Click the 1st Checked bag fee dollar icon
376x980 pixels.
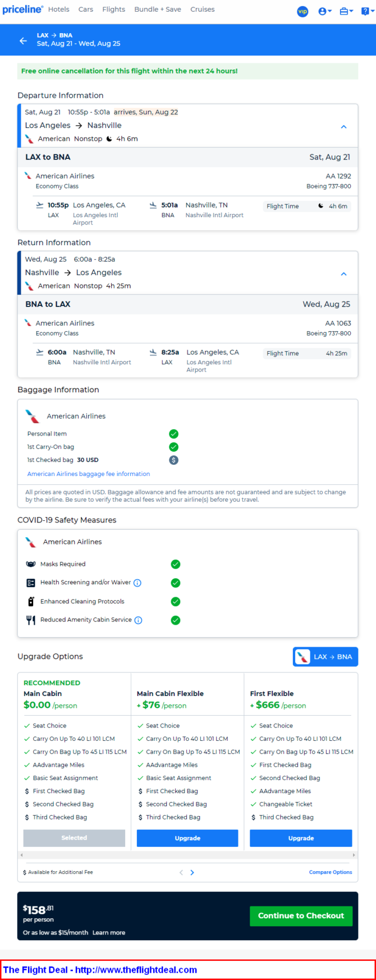click(x=174, y=460)
